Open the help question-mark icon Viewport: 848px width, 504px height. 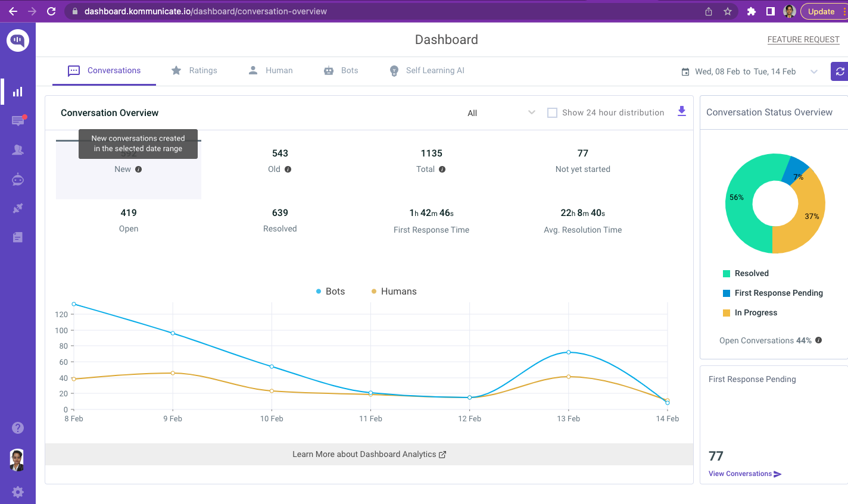(x=18, y=427)
